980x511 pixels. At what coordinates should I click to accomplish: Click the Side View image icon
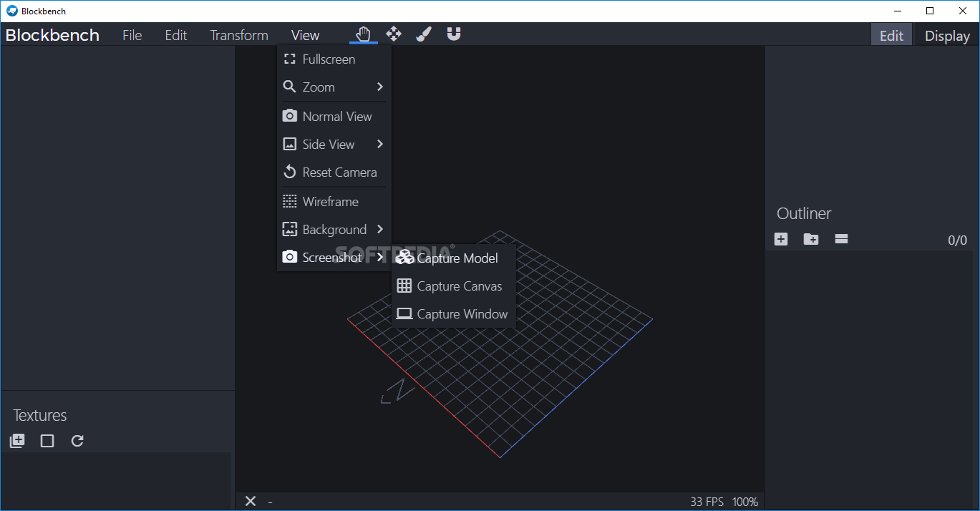click(289, 144)
